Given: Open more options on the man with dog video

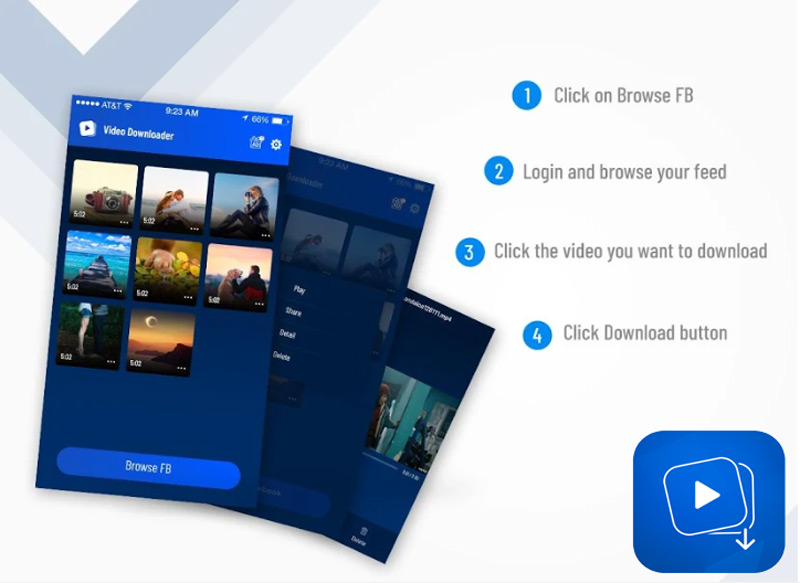Looking at the screenshot, I should (x=259, y=304).
